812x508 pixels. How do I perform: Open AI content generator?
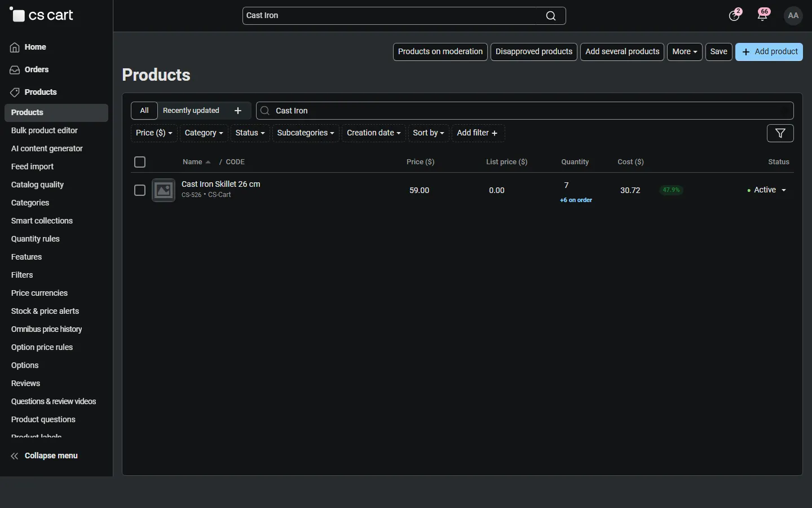(47, 149)
